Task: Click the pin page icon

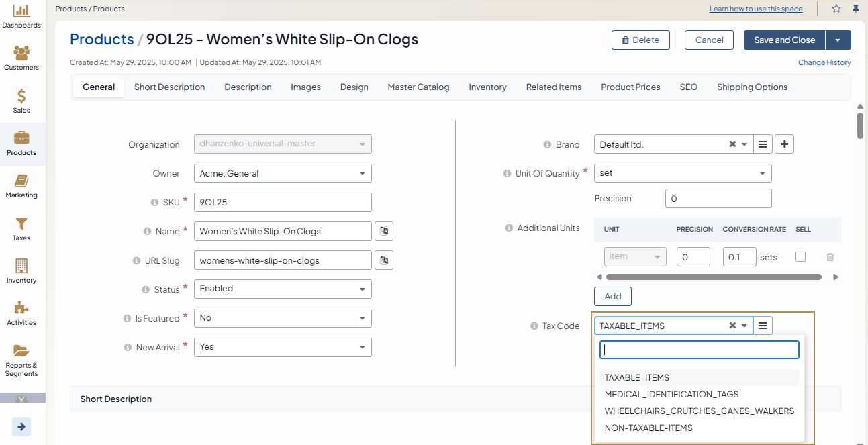Action: tap(856, 9)
